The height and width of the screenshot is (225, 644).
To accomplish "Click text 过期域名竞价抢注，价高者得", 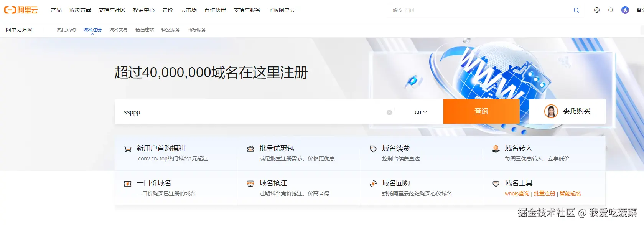I will [294, 194].
